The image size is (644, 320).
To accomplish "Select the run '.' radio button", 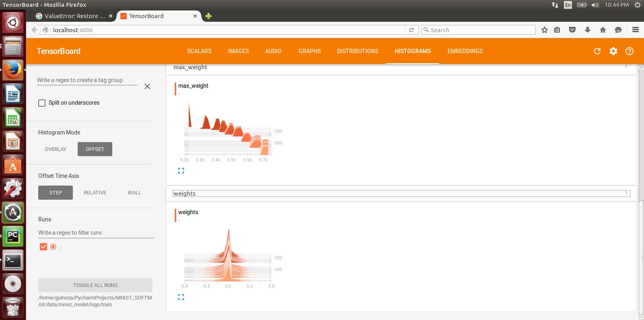I will coord(53,247).
